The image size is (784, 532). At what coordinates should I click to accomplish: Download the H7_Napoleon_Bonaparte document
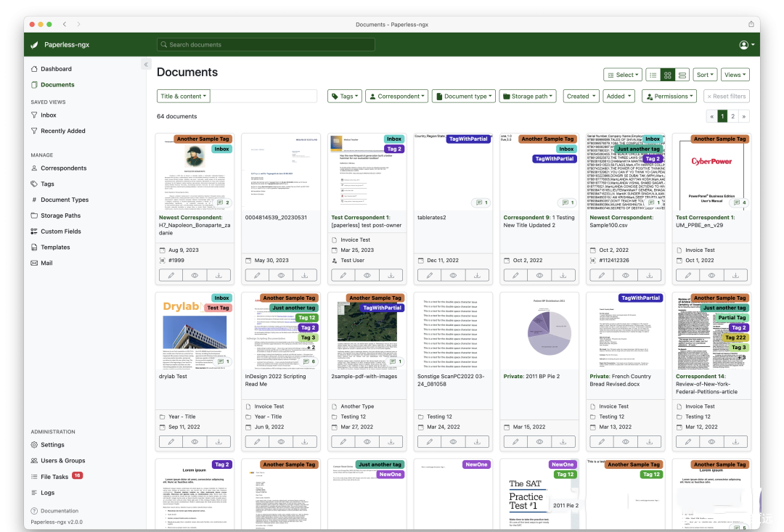[x=219, y=276]
